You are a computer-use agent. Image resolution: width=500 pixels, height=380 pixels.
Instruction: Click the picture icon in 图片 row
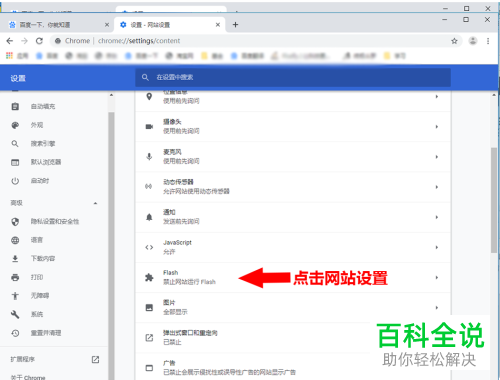(x=149, y=307)
